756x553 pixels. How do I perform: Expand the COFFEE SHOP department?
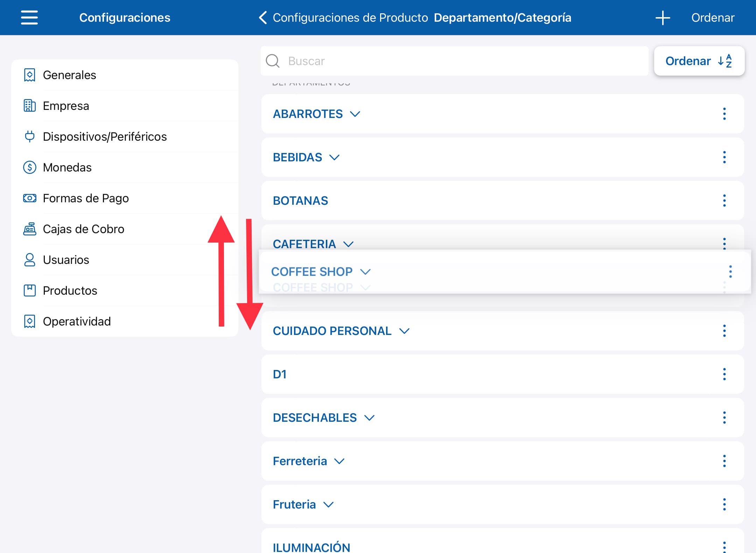pos(365,272)
